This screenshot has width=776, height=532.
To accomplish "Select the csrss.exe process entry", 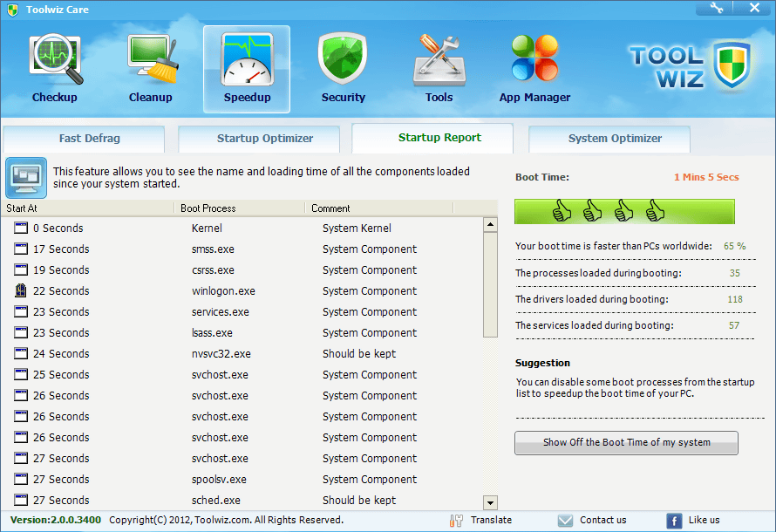I will (213, 270).
